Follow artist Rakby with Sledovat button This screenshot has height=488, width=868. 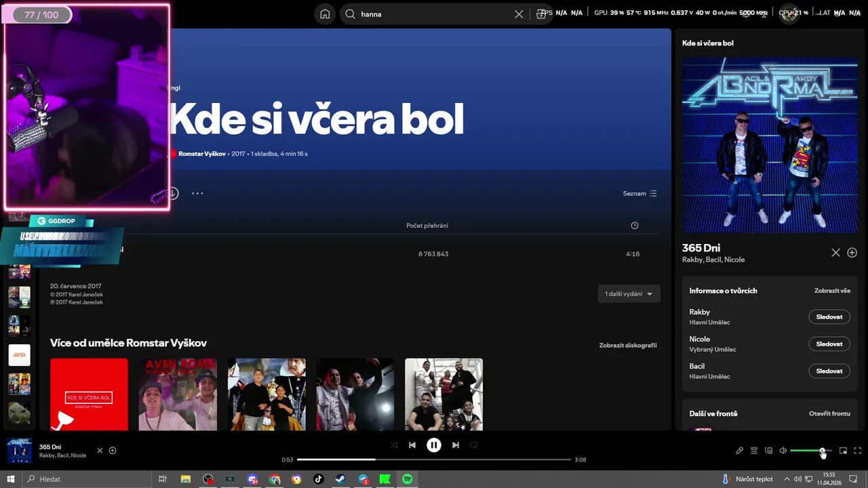[x=829, y=317]
